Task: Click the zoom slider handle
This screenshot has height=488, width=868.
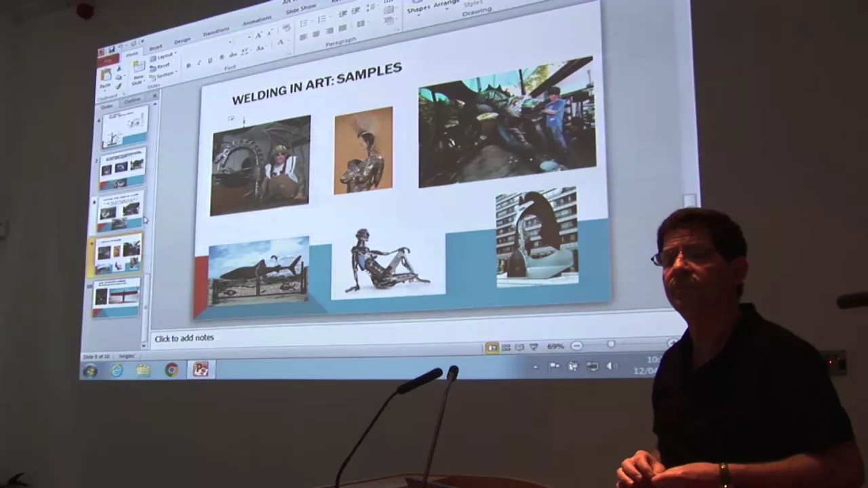Action: [x=611, y=344]
